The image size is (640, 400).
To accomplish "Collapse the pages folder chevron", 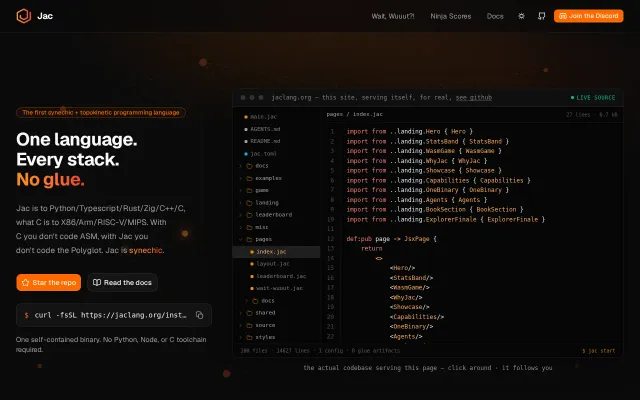I will [240, 239].
